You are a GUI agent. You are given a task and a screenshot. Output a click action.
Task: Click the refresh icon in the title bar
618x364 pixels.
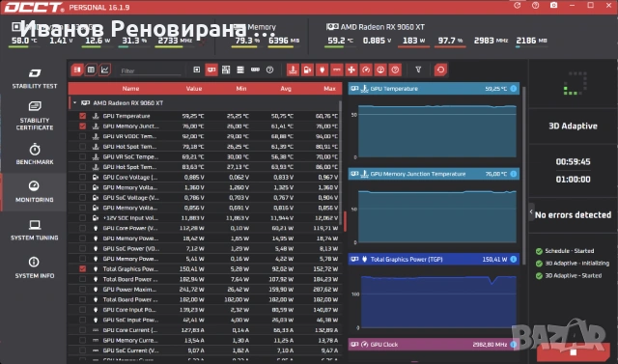518,6
